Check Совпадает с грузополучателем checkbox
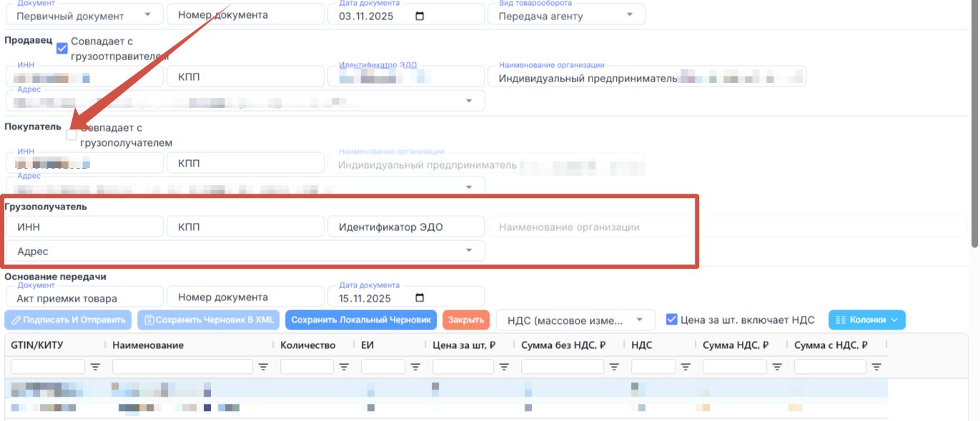This screenshot has width=980, height=421. point(71,134)
